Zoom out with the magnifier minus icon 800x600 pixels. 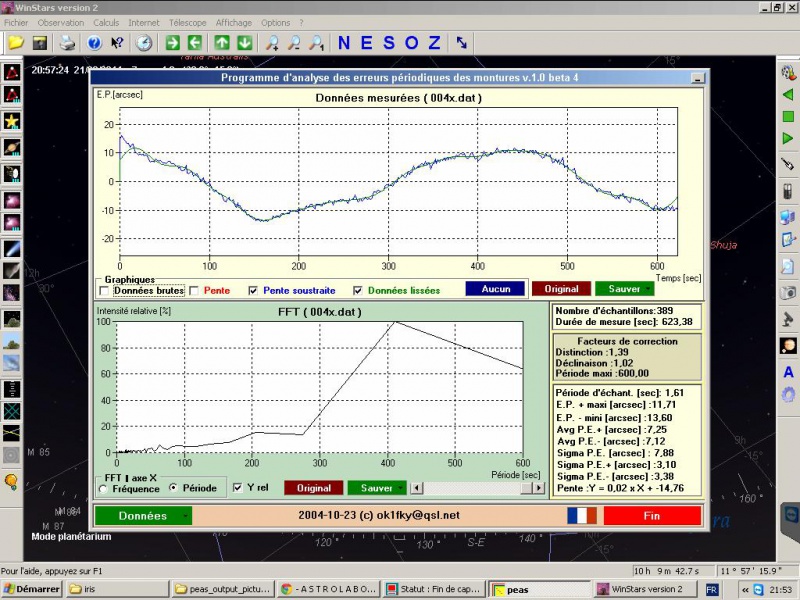(294, 43)
